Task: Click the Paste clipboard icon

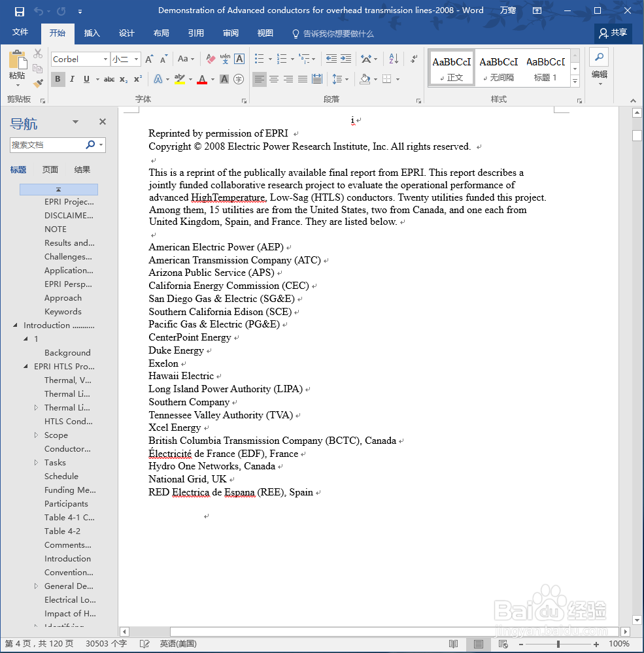Action: point(17,59)
